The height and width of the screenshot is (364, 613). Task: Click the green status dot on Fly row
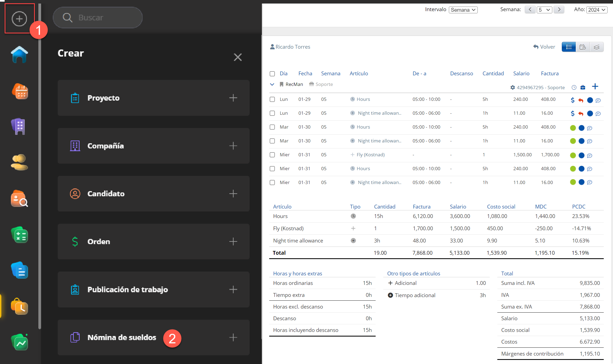click(573, 155)
